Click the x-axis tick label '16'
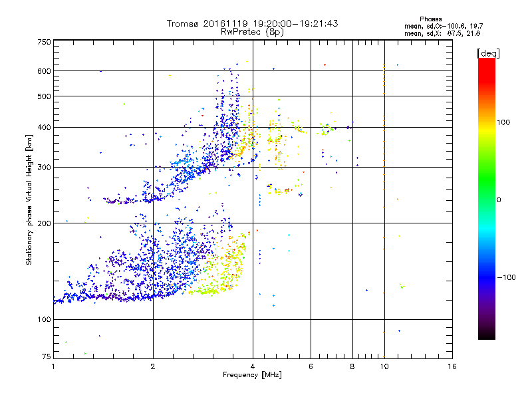Image resolution: width=532 pixels, height=399 pixels. pyautogui.click(x=452, y=366)
